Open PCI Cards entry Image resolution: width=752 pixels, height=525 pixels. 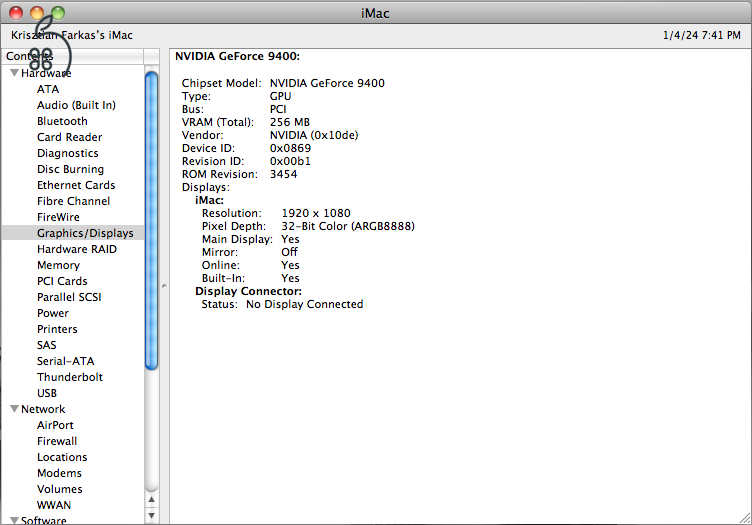point(62,281)
